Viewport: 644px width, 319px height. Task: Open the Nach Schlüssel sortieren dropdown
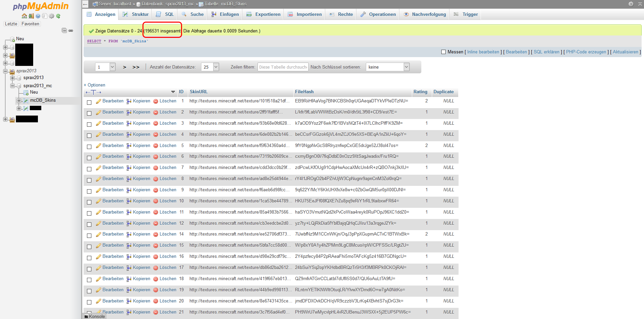pyautogui.click(x=388, y=67)
